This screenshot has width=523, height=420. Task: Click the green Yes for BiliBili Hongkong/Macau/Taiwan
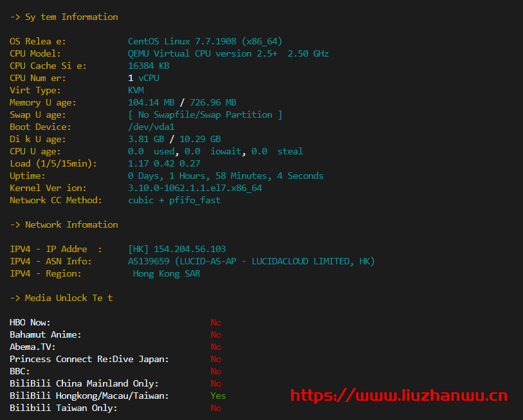(x=218, y=396)
